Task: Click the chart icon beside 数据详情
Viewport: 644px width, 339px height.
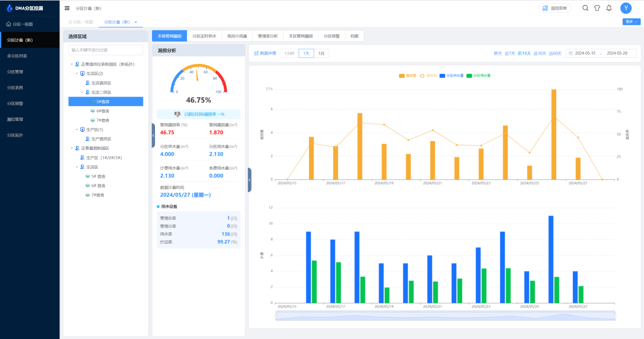Action: click(x=256, y=53)
